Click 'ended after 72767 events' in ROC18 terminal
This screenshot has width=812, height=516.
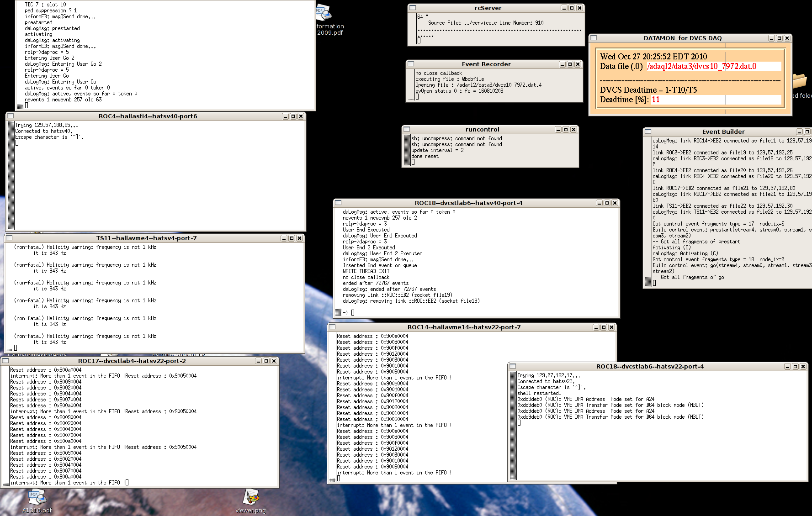click(x=376, y=283)
